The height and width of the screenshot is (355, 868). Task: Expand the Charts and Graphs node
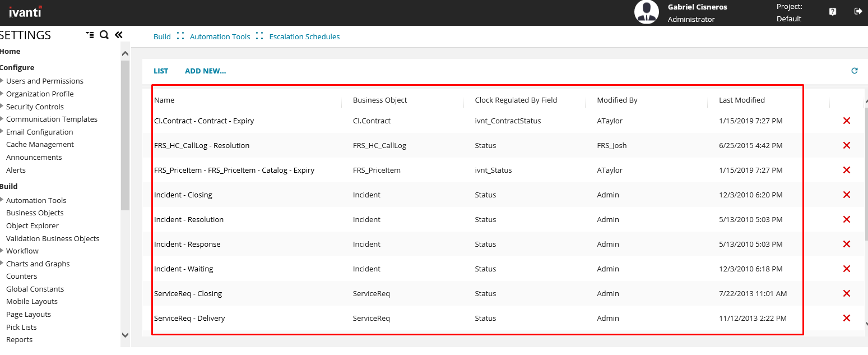[x=2, y=264]
